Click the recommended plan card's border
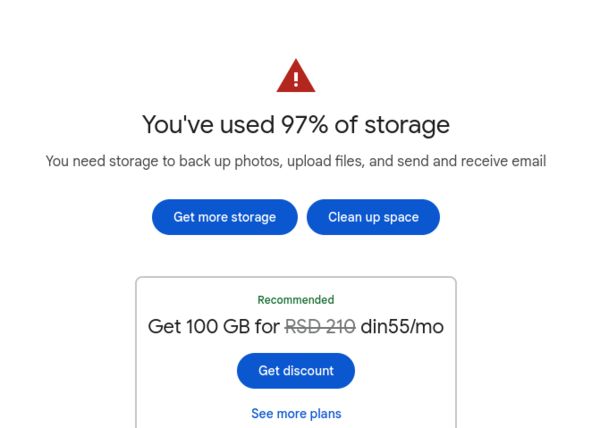 tap(296, 277)
